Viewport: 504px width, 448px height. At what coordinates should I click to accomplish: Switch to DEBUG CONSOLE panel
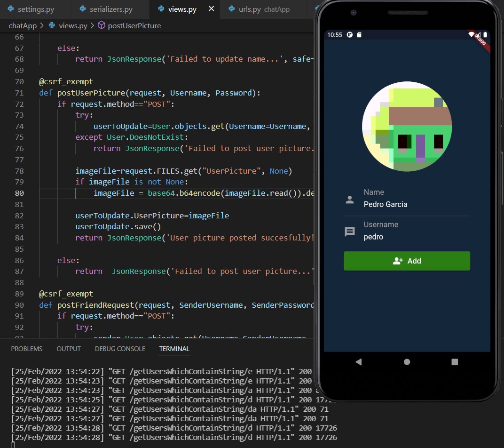pos(120,349)
